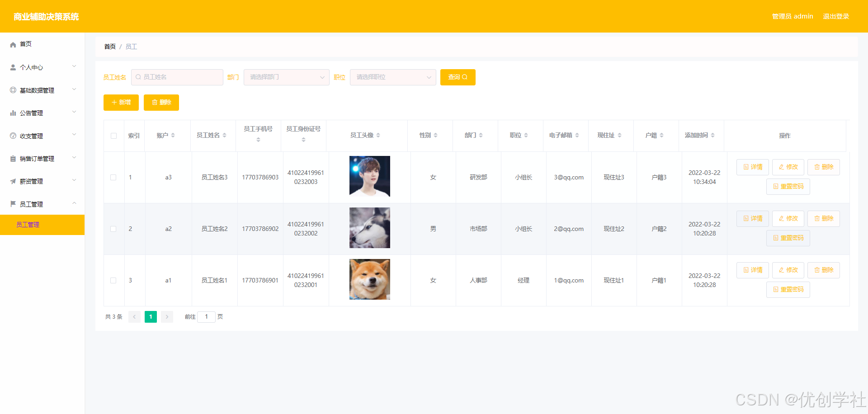Focus the 员工姓名 search input
This screenshot has height=414, width=868.
(x=177, y=77)
